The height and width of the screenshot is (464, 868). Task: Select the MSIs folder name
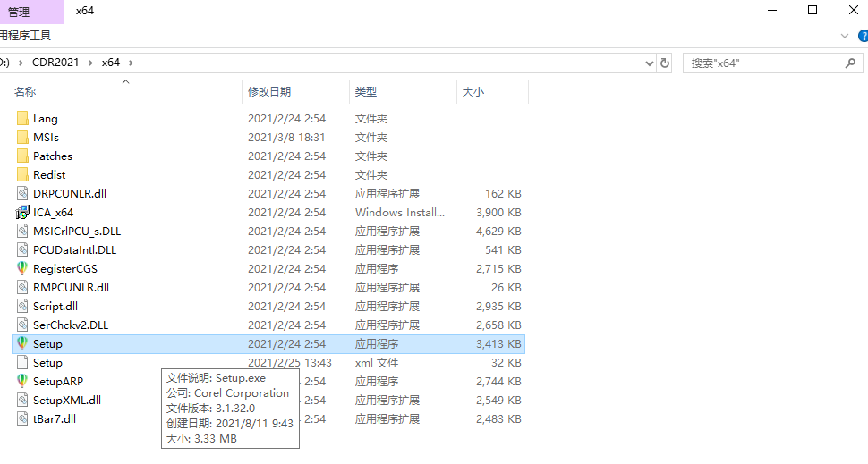tap(46, 137)
